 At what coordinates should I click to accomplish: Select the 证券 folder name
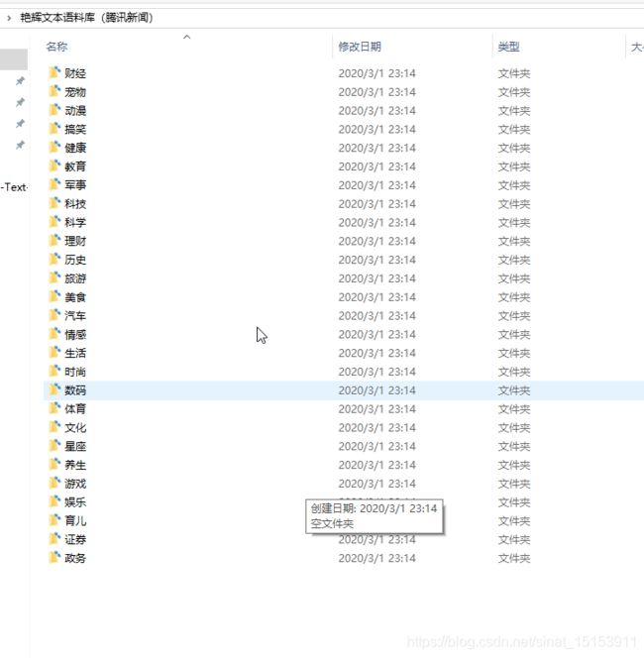pyautogui.click(x=75, y=539)
